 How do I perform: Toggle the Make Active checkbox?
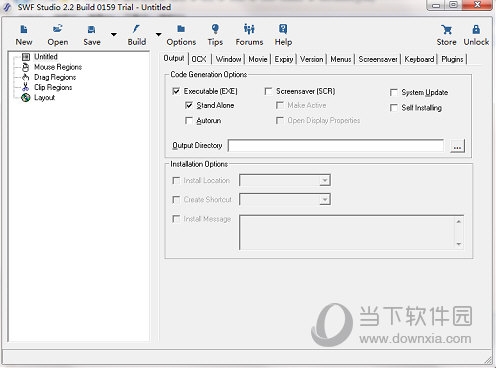280,105
